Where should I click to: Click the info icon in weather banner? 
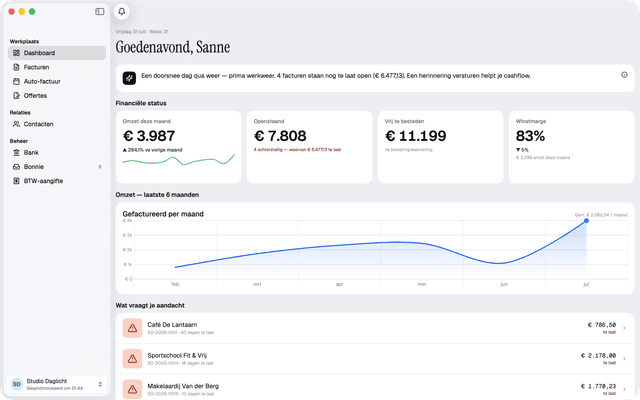624,75
